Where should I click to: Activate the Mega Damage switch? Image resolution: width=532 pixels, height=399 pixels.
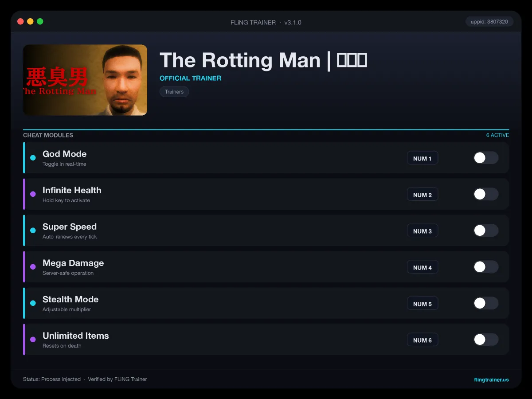[x=486, y=267]
